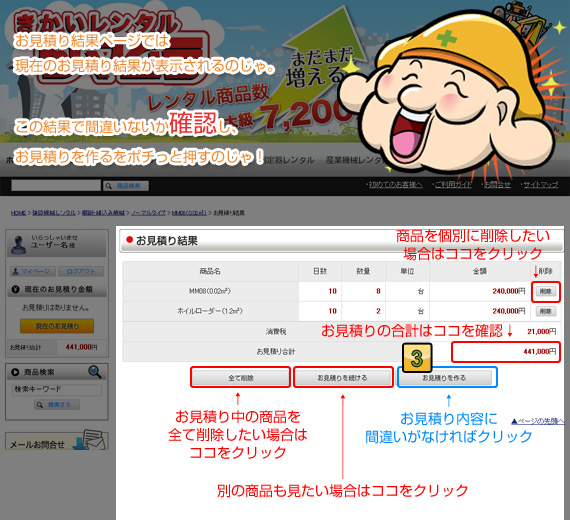This screenshot has height=520, width=570.
Task: Click the 全て削除 button
Action: 240,378
